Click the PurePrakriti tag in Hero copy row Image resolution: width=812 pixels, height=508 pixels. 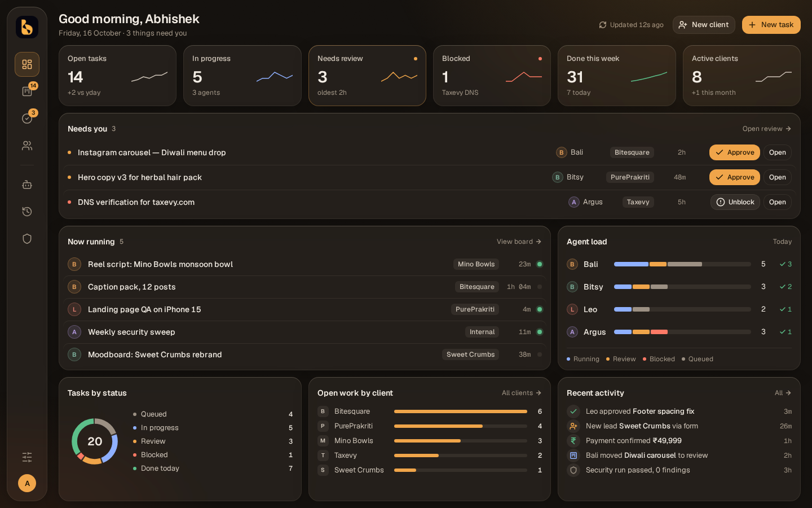click(630, 177)
